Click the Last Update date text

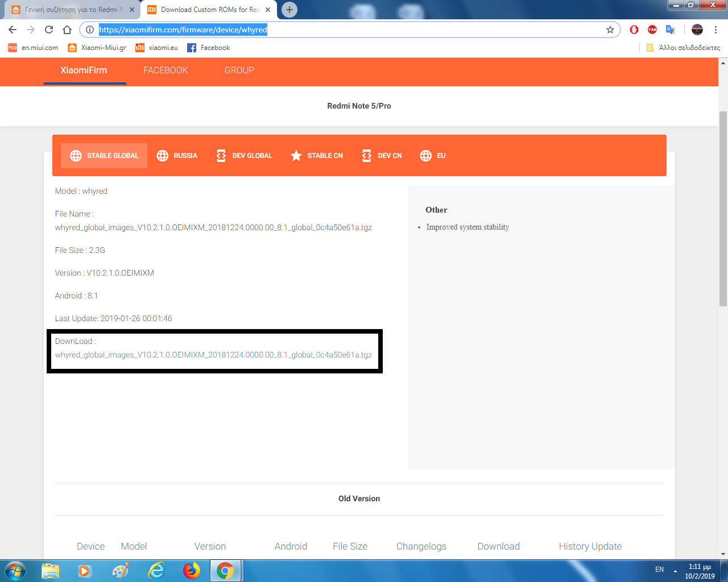point(114,318)
